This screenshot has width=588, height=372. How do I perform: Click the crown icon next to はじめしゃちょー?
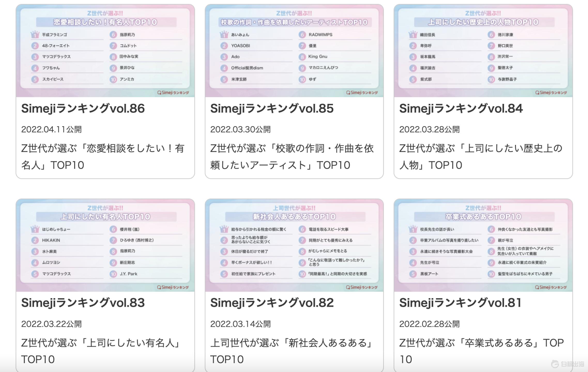click(35, 229)
